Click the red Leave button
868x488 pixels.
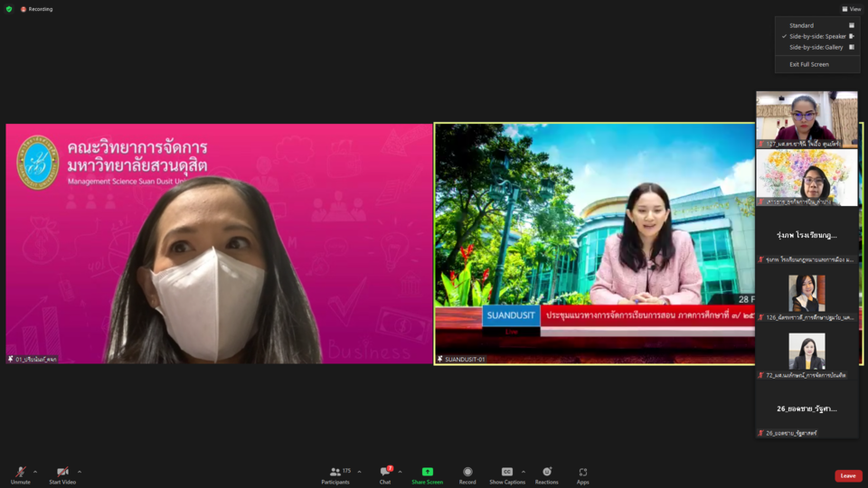[x=848, y=476]
